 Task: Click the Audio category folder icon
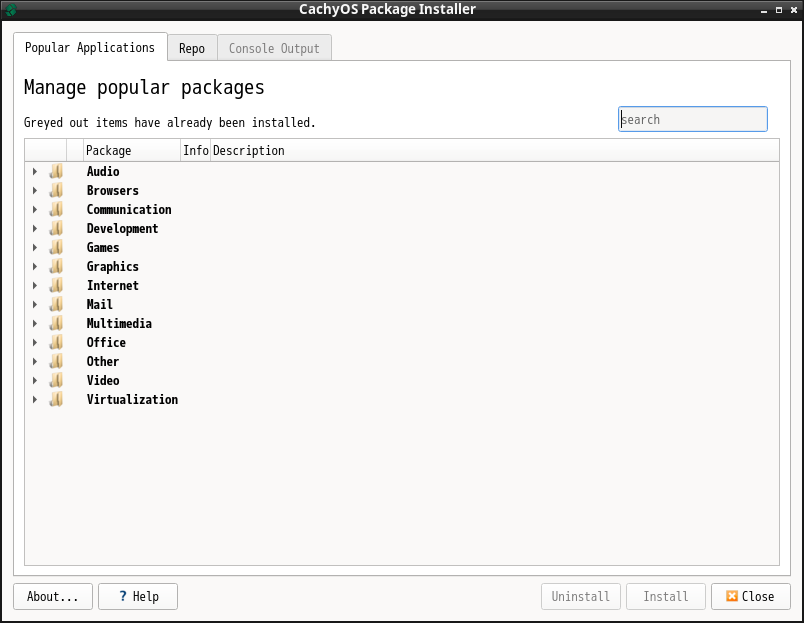pos(56,172)
